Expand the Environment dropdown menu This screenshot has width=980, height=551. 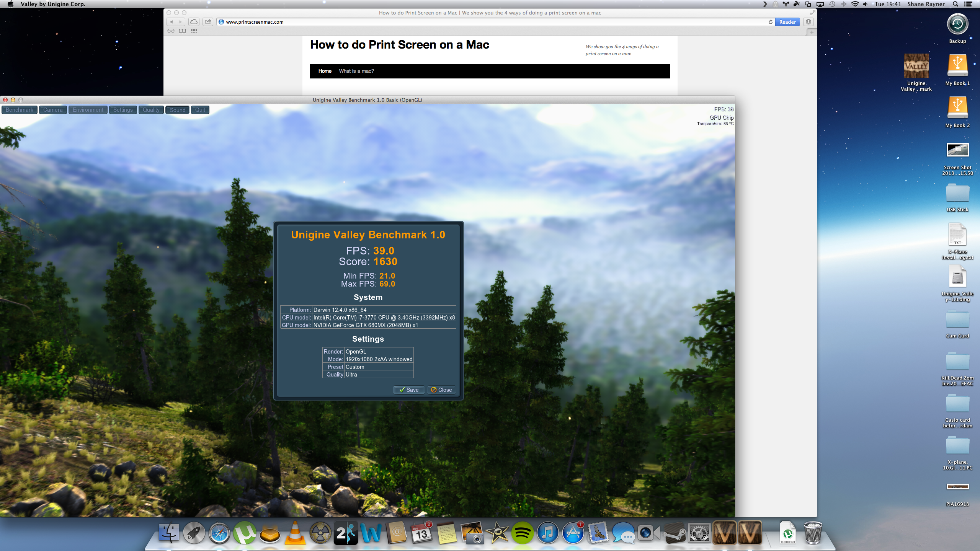pos(88,110)
